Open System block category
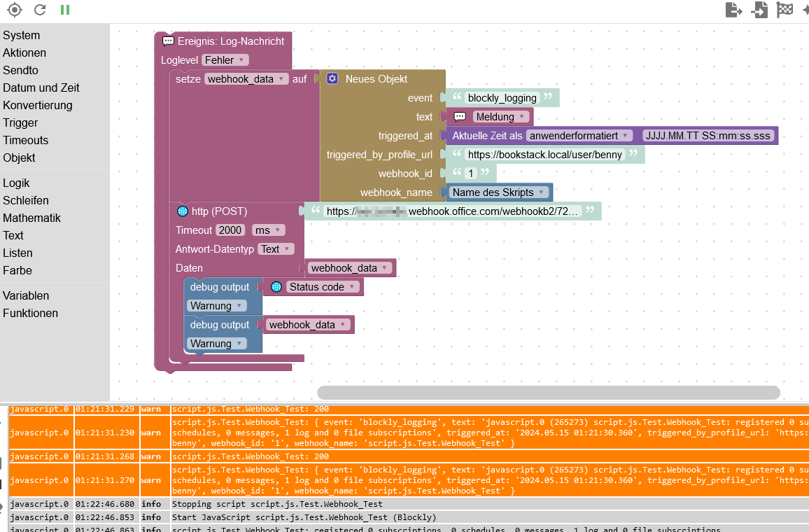This screenshot has height=532, width=809. click(x=21, y=35)
